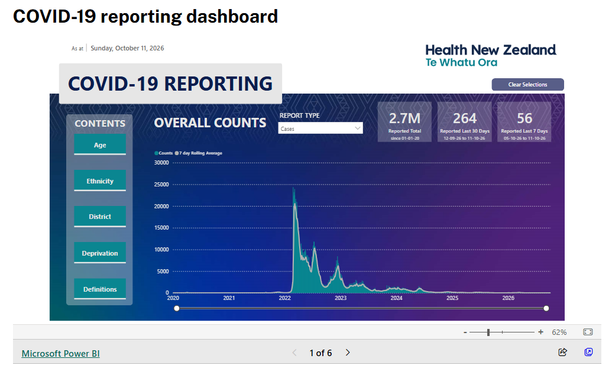Click the COVID-19 REPORTING banner title
The width and height of the screenshot is (612, 377).
(x=170, y=84)
